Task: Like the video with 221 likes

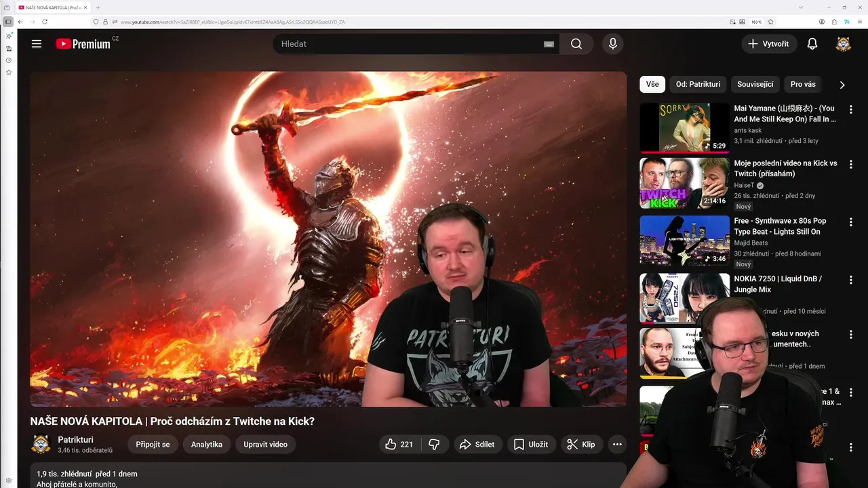Action: [399, 445]
